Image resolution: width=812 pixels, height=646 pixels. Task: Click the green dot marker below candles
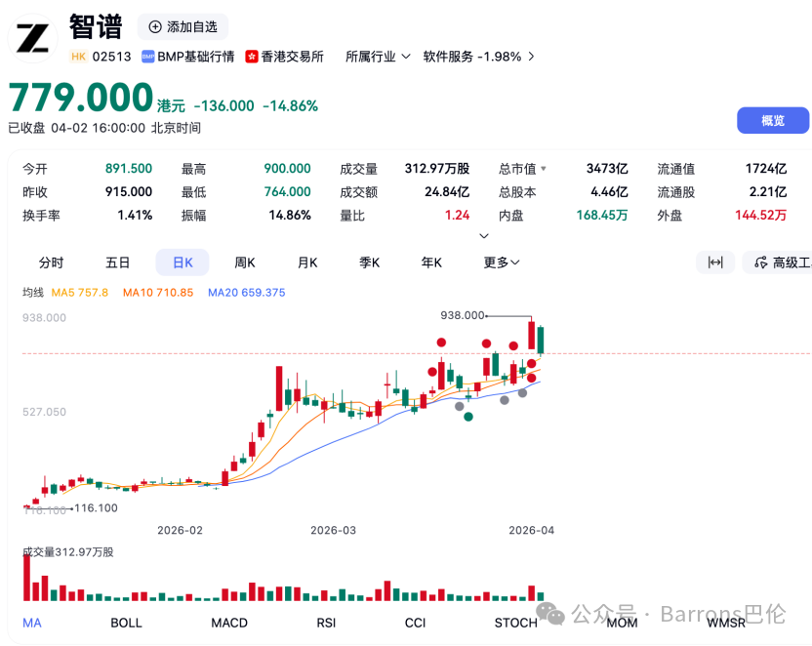click(468, 417)
